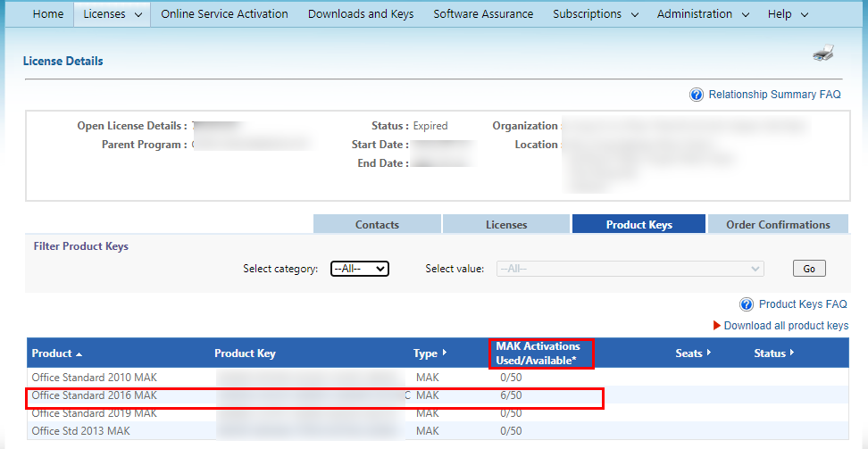The height and width of the screenshot is (449, 868).
Task: Open the Select value dropdown
Action: point(630,269)
